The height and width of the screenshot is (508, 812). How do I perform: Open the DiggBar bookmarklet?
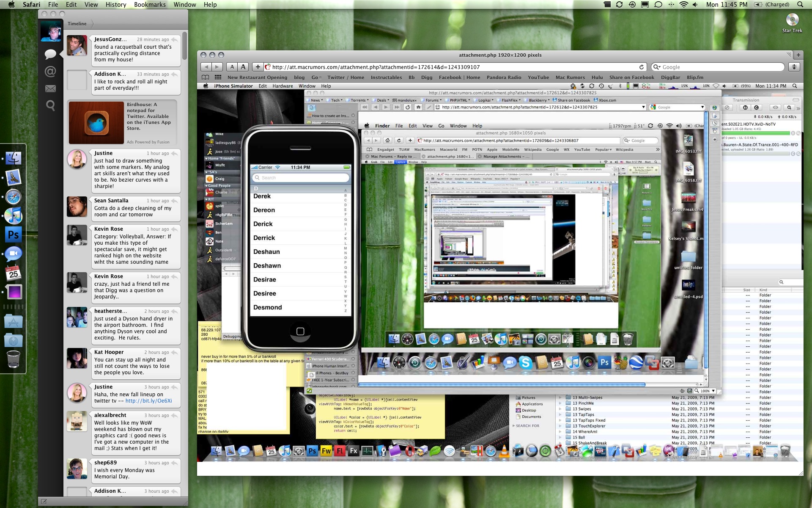point(670,77)
